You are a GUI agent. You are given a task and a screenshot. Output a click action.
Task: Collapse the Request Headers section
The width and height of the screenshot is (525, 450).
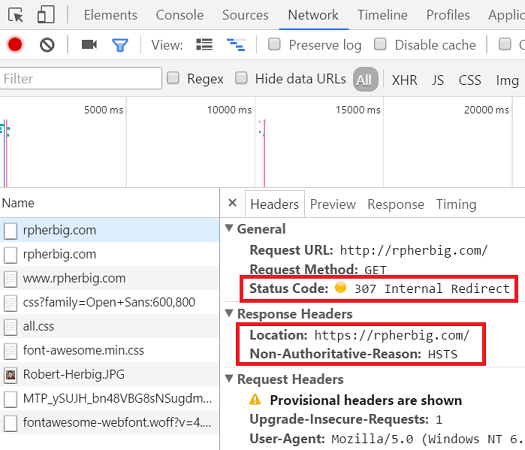pyautogui.click(x=229, y=378)
